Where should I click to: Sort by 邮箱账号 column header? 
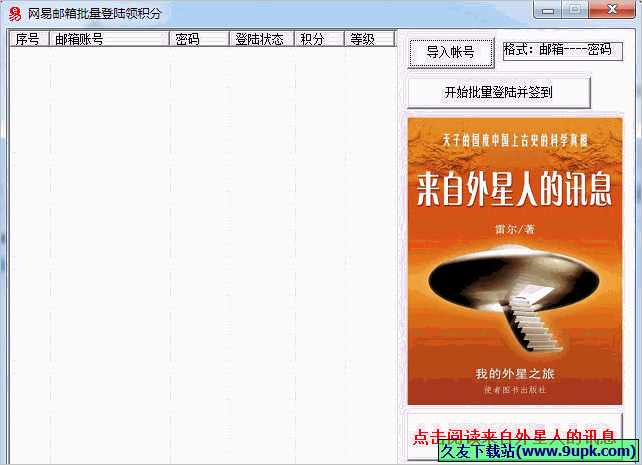(x=109, y=39)
